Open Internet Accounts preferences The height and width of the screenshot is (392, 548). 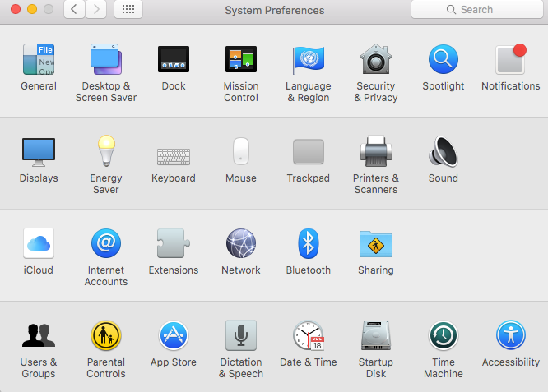106,243
